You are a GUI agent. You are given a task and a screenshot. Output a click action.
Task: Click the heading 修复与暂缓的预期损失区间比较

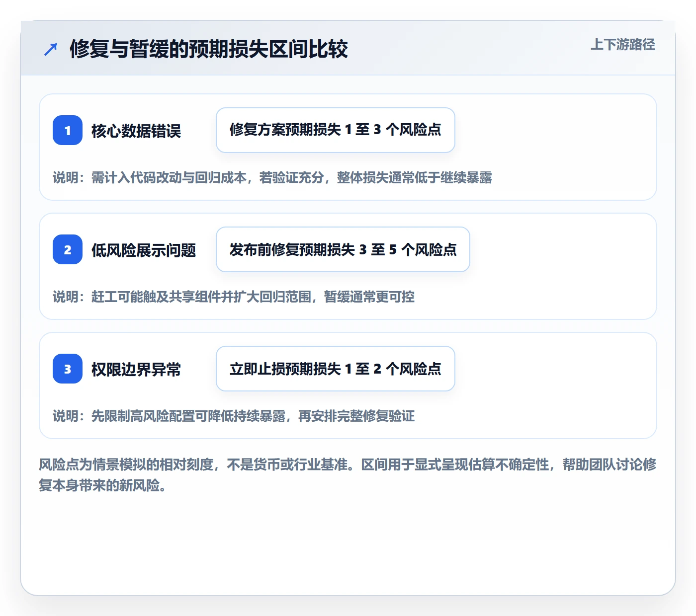pyautogui.click(x=208, y=49)
